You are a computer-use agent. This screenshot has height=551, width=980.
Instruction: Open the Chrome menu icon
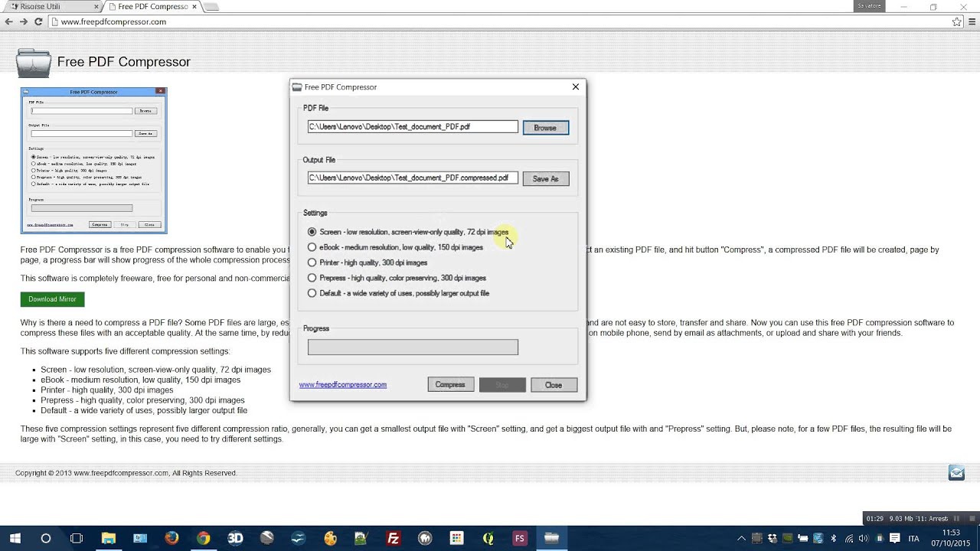point(971,22)
